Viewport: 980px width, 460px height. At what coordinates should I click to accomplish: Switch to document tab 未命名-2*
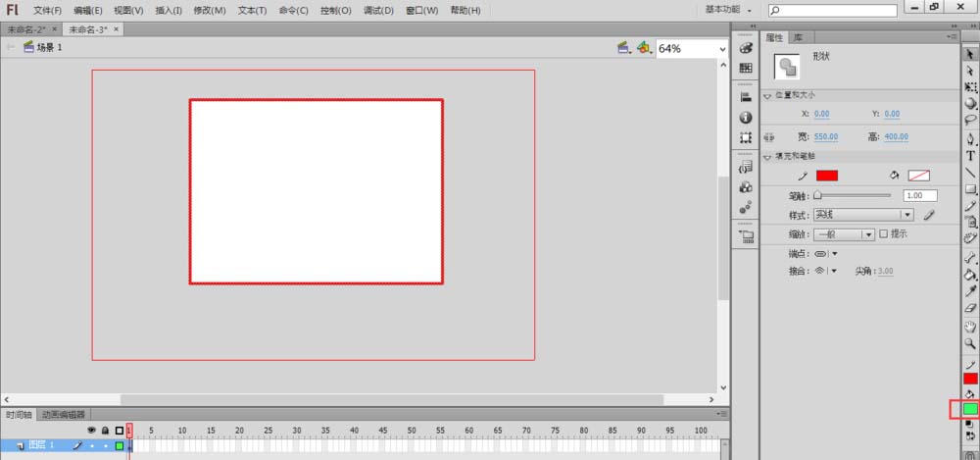[26, 29]
